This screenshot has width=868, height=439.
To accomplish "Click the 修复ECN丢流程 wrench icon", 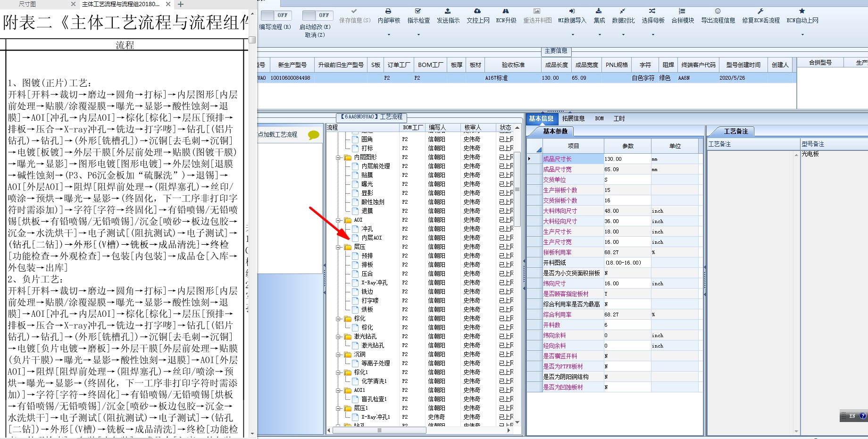I will (x=760, y=11).
